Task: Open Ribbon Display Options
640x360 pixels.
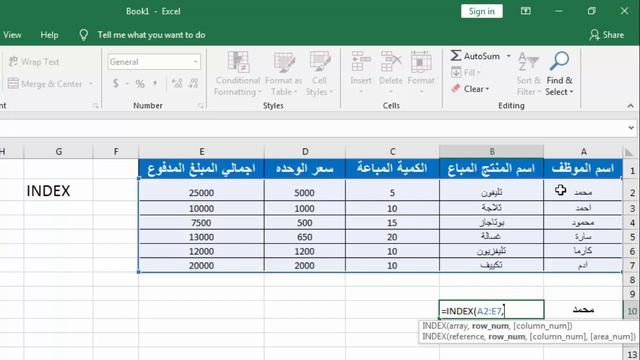Action: pos(526,11)
